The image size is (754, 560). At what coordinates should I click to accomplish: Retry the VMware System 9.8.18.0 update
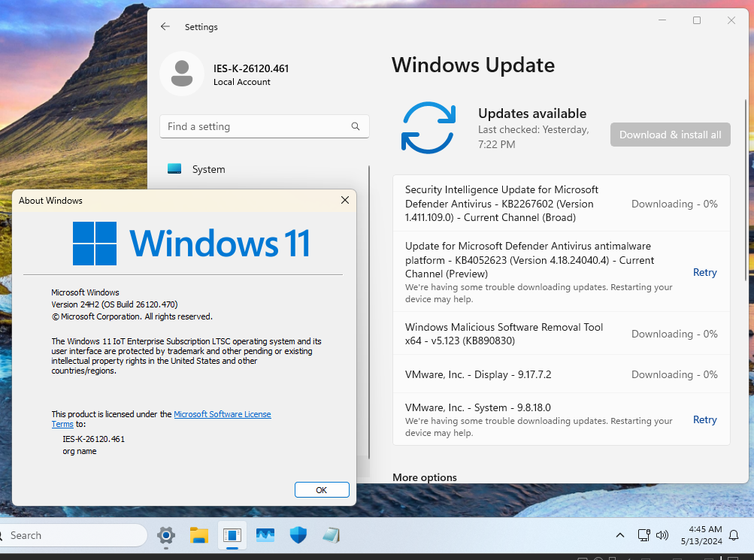pyautogui.click(x=704, y=419)
